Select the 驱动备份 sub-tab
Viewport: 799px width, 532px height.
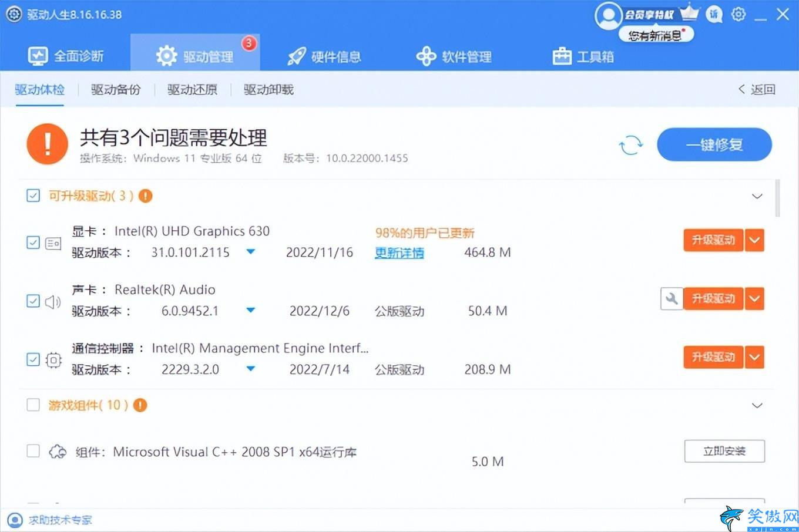coord(116,89)
